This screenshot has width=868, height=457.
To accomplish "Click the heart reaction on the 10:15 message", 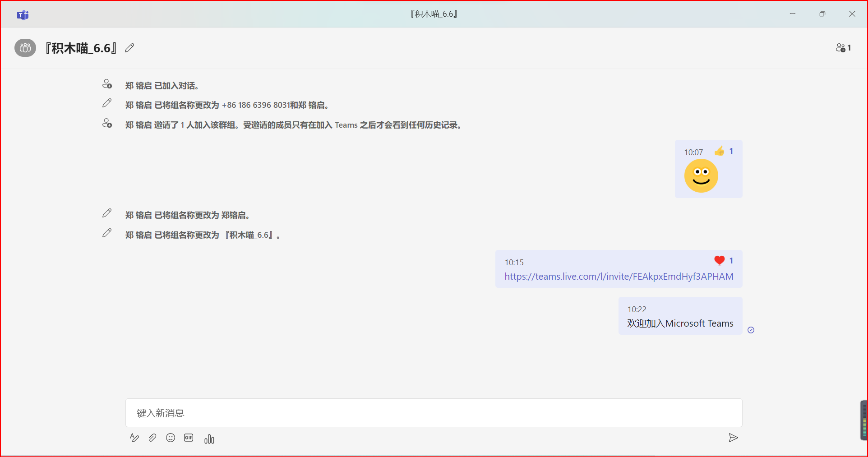I will 719,260.
